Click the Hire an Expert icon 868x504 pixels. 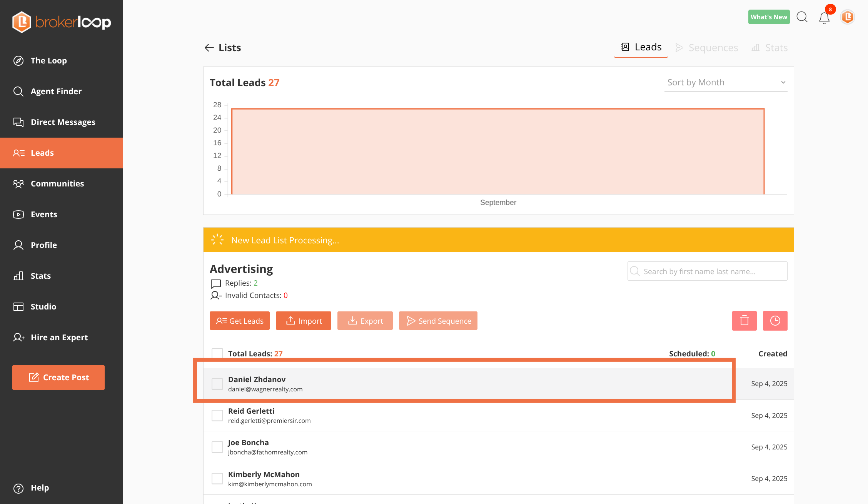coord(18,338)
